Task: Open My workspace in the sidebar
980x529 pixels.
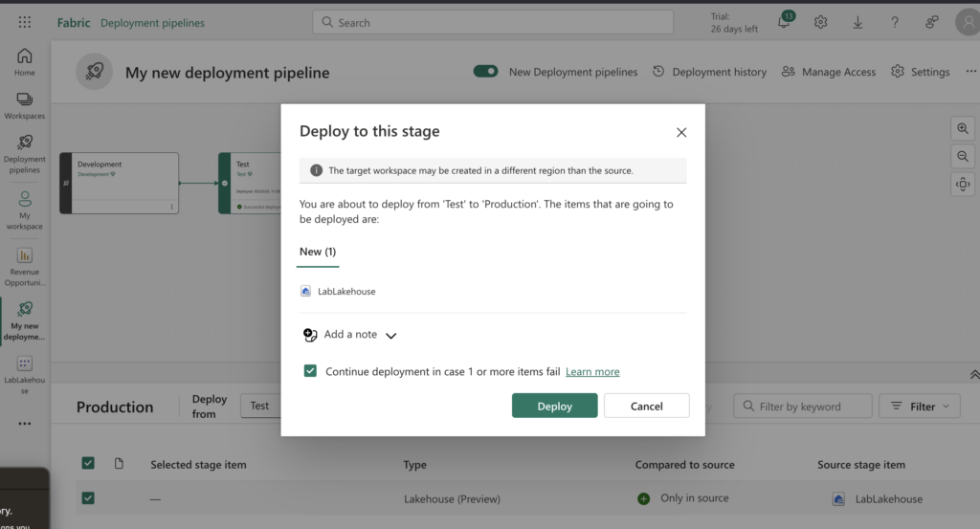Action: point(24,210)
